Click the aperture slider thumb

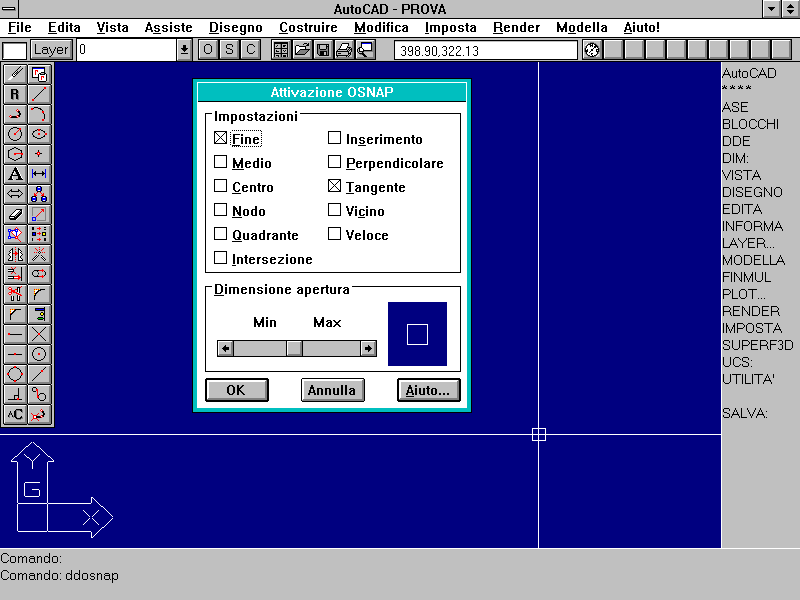[294, 348]
